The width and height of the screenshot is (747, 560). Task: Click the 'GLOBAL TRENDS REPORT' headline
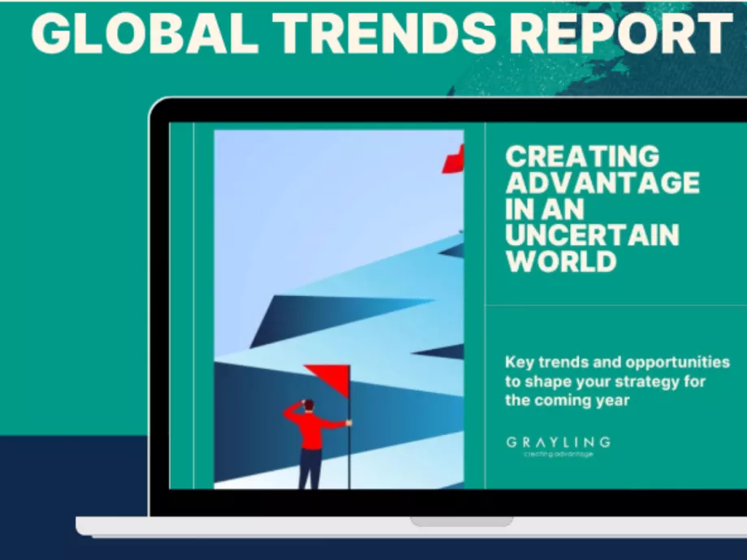(382, 33)
